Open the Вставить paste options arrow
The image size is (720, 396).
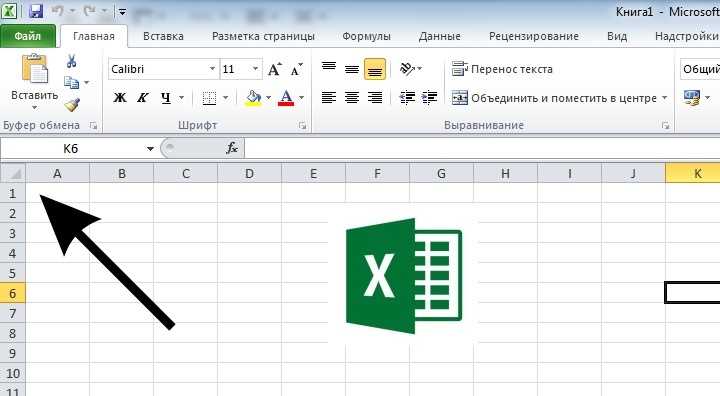click(x=34, y=108)
